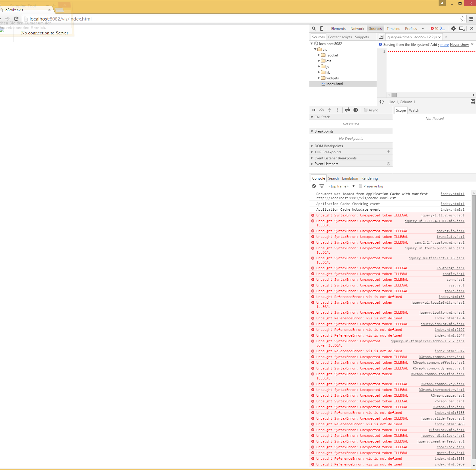476x470 pixels.
Task: Open index.html:53 error source link
Action: (451, 297)
